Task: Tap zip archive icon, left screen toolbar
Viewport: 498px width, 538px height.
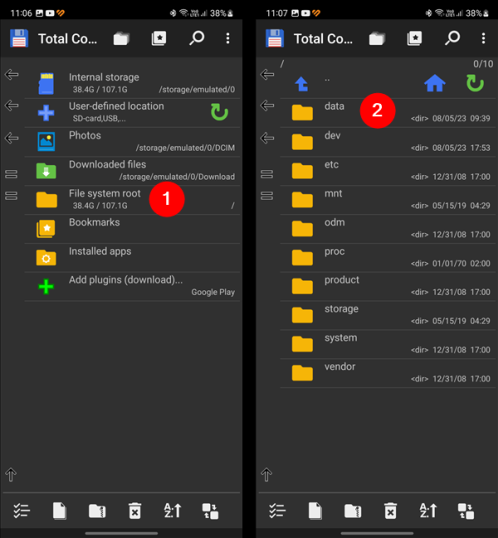Action: click(x=97, y=511)
